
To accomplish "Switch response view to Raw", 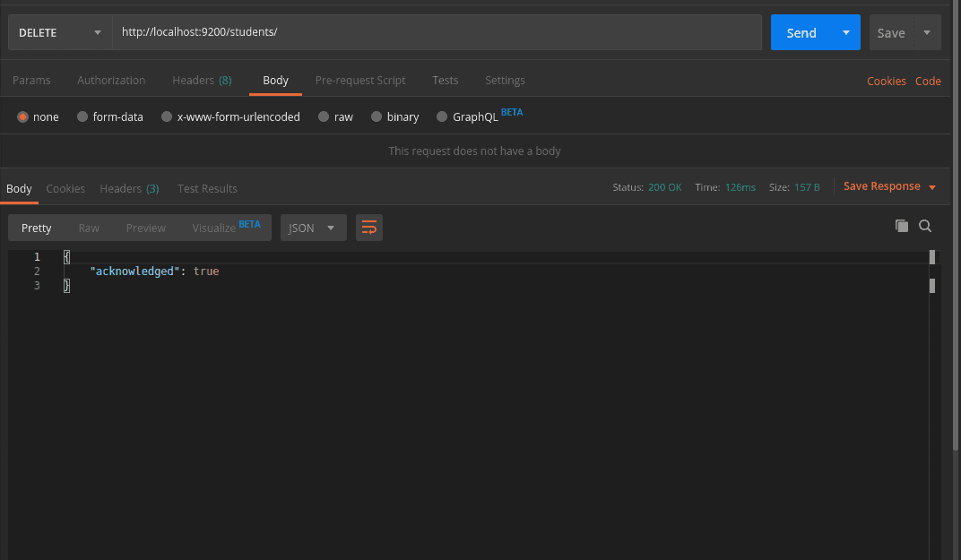I will point(89,228).
